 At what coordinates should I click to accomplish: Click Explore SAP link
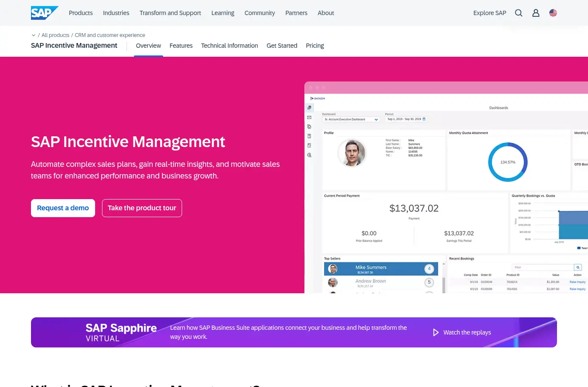(490, 13)
